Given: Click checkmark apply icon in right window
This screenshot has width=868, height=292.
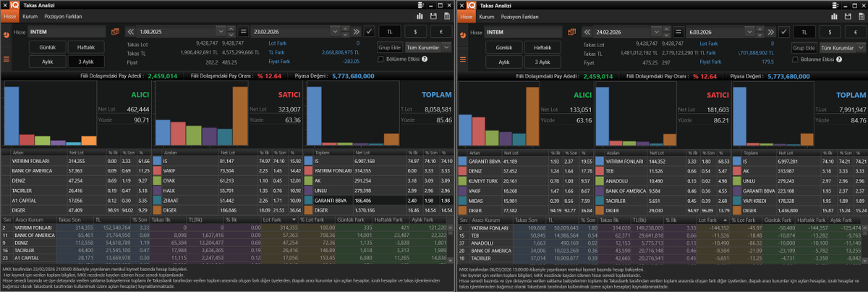Looking at the screenshot, I should click(783, 32).
